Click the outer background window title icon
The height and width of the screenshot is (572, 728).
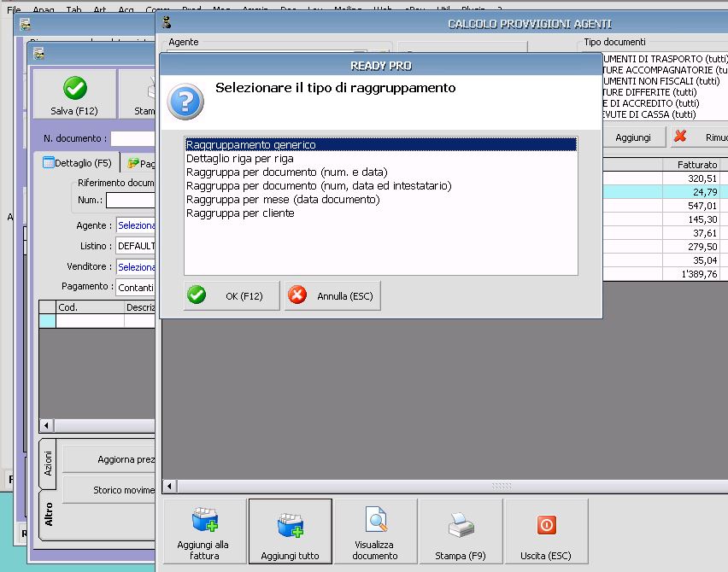(25, 24)
